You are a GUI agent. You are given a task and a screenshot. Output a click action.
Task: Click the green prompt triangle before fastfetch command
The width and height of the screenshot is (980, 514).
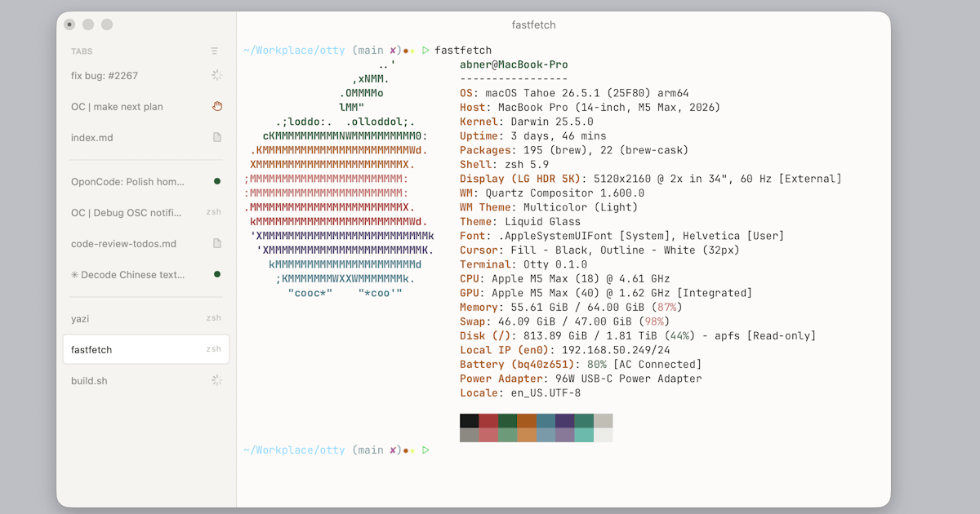(425, 51)
